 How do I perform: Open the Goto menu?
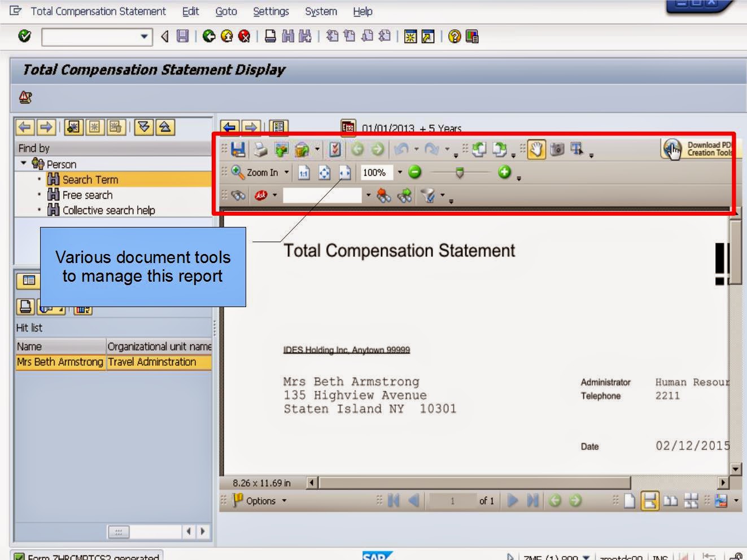tap(225, 11)
